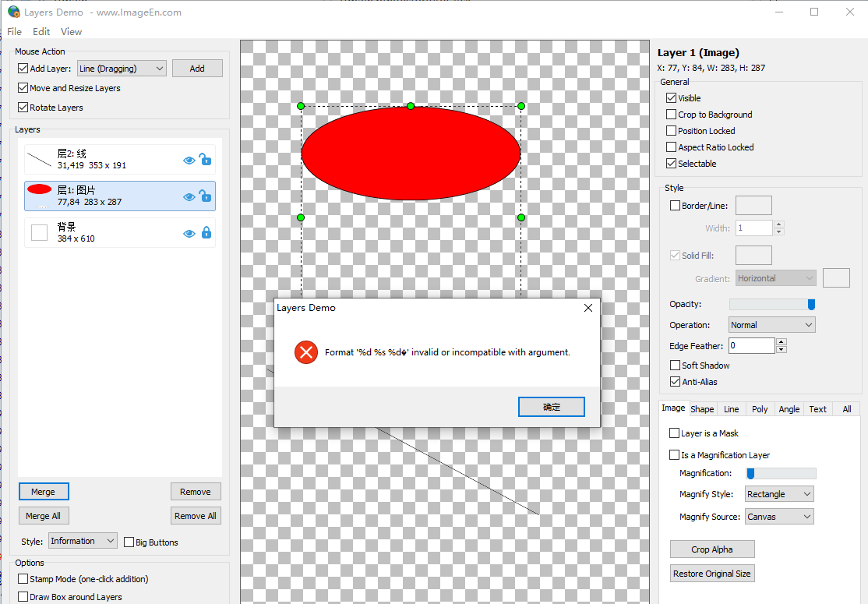Click the Crop Alpha button
Image resolution: width=868 pixels, height=604 pixels.
click(x=712, y=549)
